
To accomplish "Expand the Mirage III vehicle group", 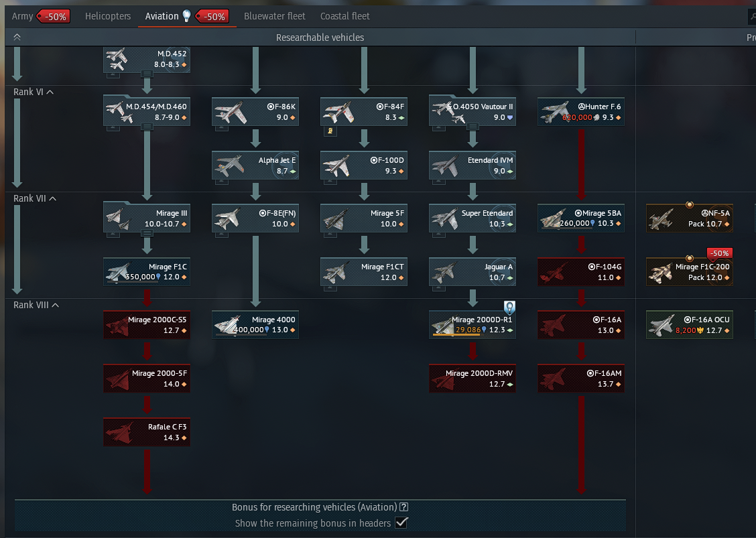I will [147, 233].
